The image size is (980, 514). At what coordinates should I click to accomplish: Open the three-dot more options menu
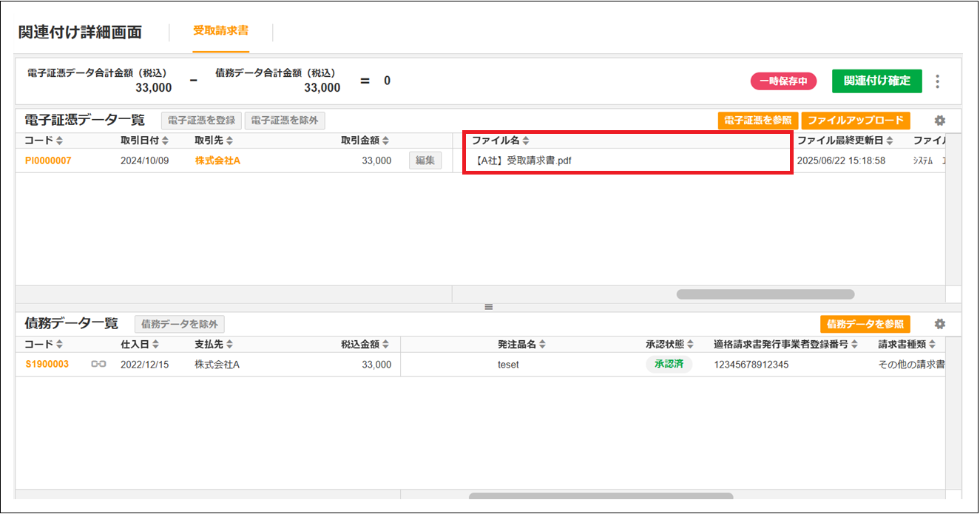(x=938, y=81)
